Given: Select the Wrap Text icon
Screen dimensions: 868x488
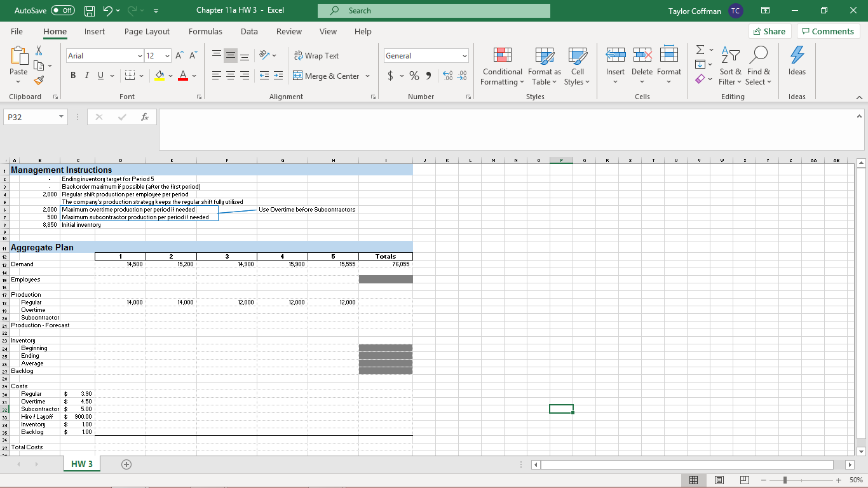Looking at the screenshot, I should coord(316,55).
